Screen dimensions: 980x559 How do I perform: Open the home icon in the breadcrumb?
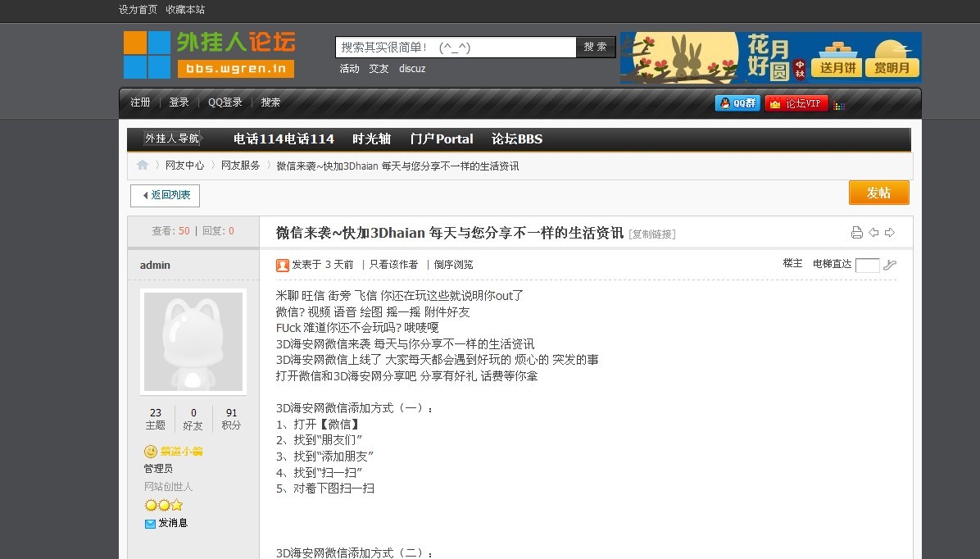click(x=143, y=165)
